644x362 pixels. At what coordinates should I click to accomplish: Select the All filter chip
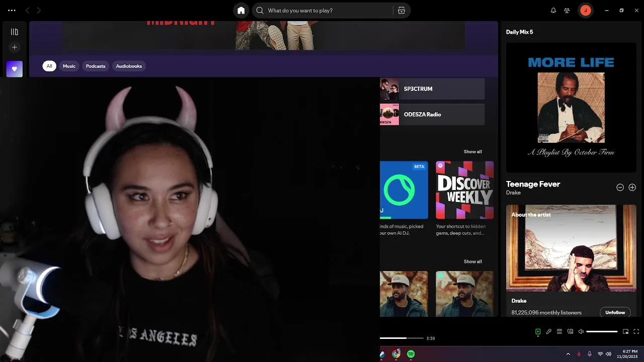click(49, 66)
